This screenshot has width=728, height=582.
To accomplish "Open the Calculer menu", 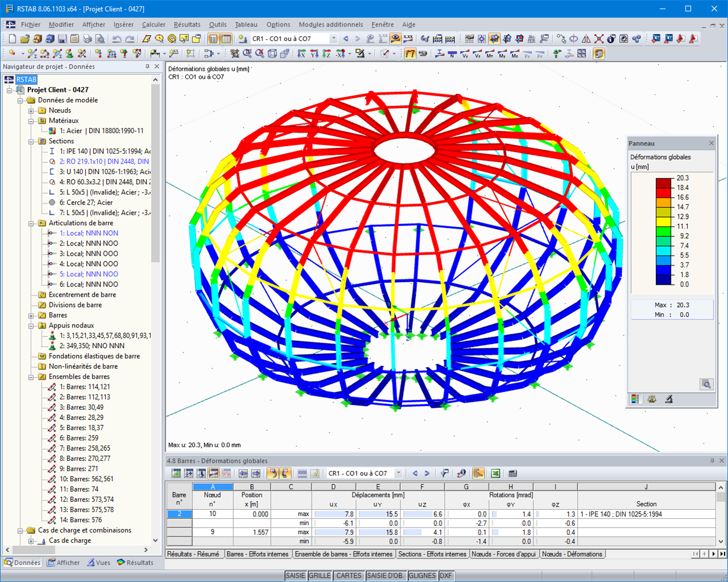I will click(154, 24).
